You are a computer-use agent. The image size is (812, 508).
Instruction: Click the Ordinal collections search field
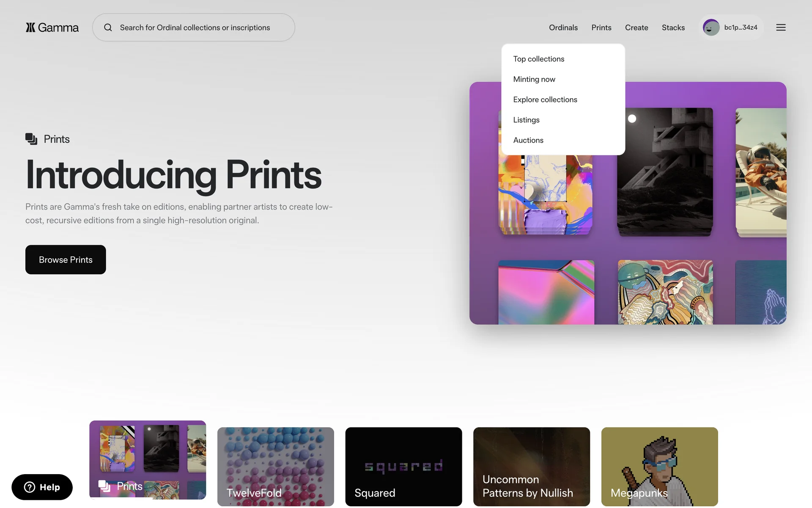(x=195, y=28)
